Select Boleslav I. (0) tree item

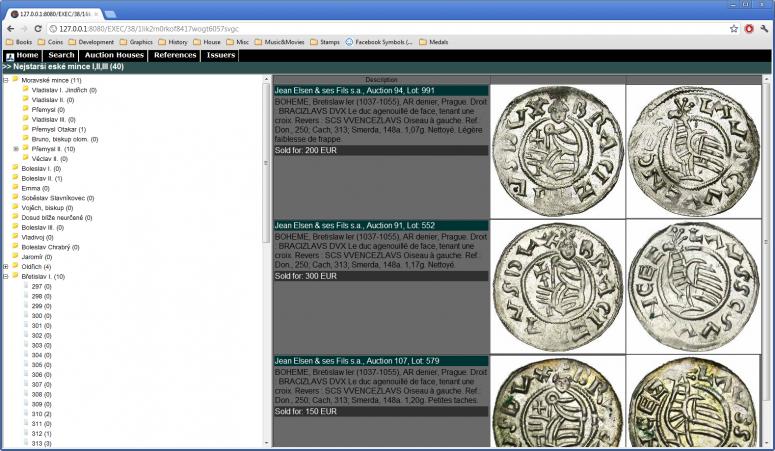pyautogui.click(x=41, y=169)
